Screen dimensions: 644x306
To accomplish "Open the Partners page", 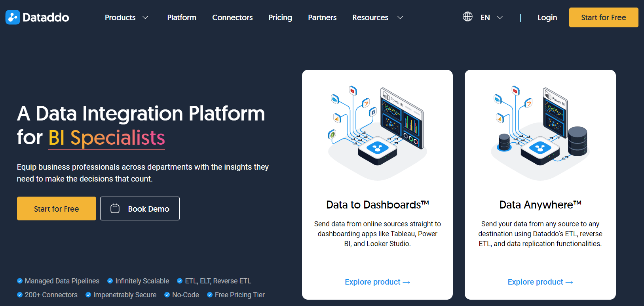I will 322,17.
